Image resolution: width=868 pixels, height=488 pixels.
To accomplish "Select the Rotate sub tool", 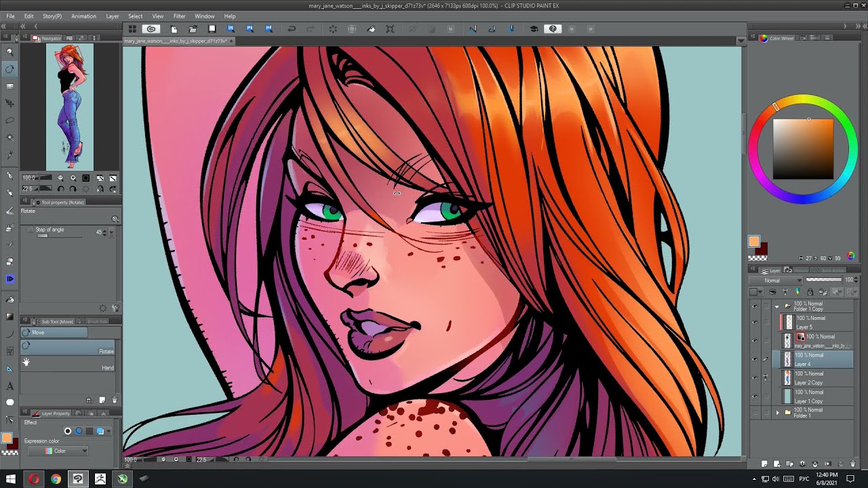I will (67, 348).
